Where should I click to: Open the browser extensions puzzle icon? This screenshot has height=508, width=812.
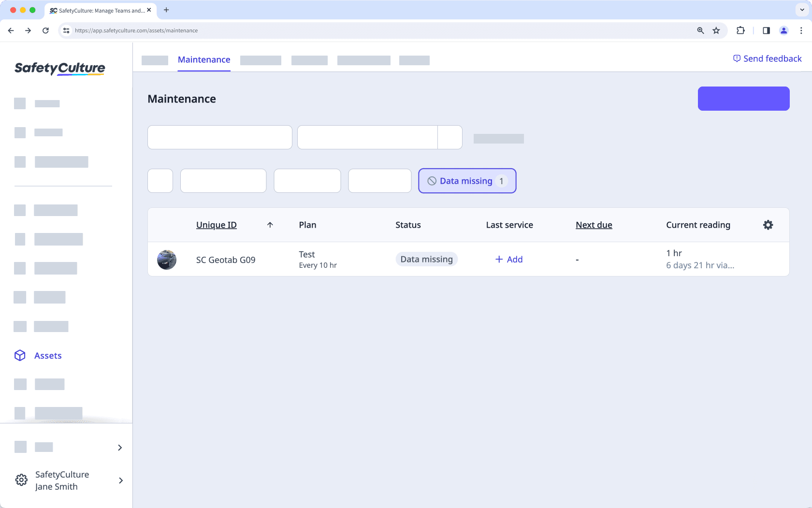[x=740, y=30]
